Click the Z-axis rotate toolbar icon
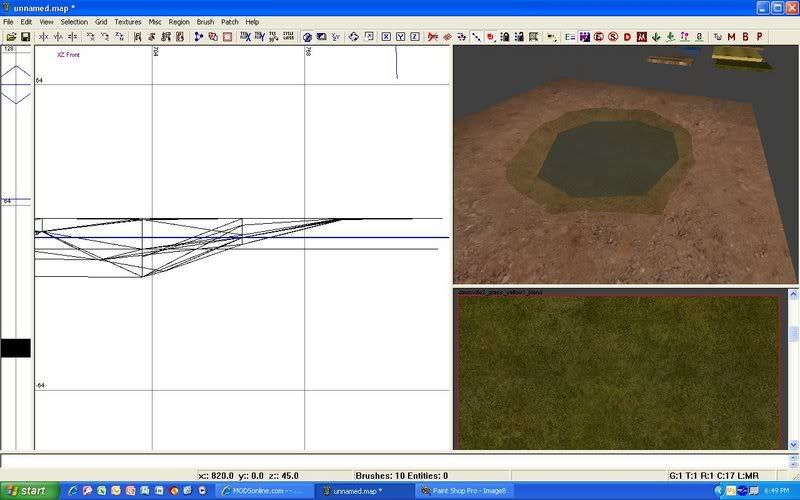Image resolution: width=800 pixels, height=500 pixels. [x=120, y=37]
